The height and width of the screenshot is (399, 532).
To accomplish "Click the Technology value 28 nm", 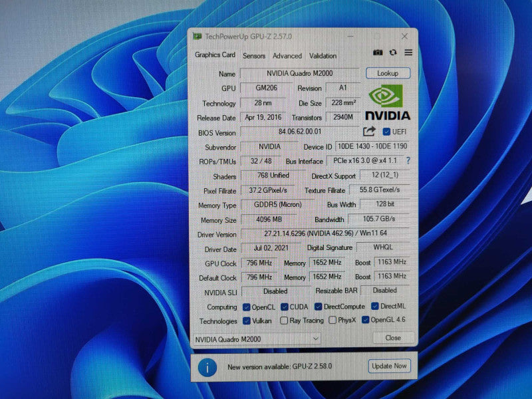I will 263,102.
